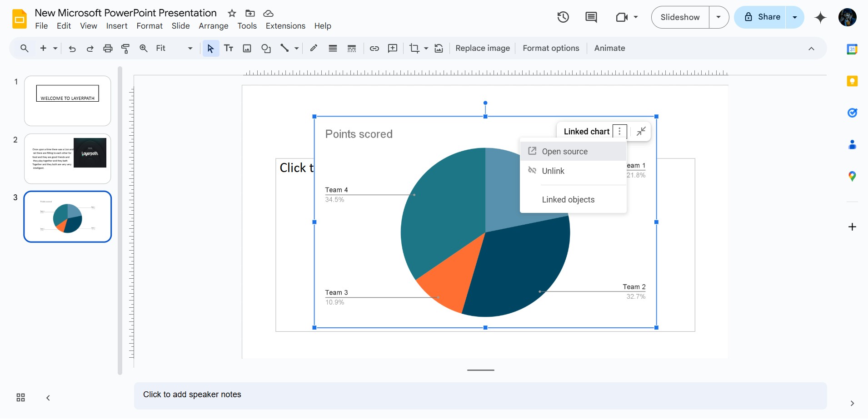
Task: Star the presentation
Action: (x=232, y=13)
